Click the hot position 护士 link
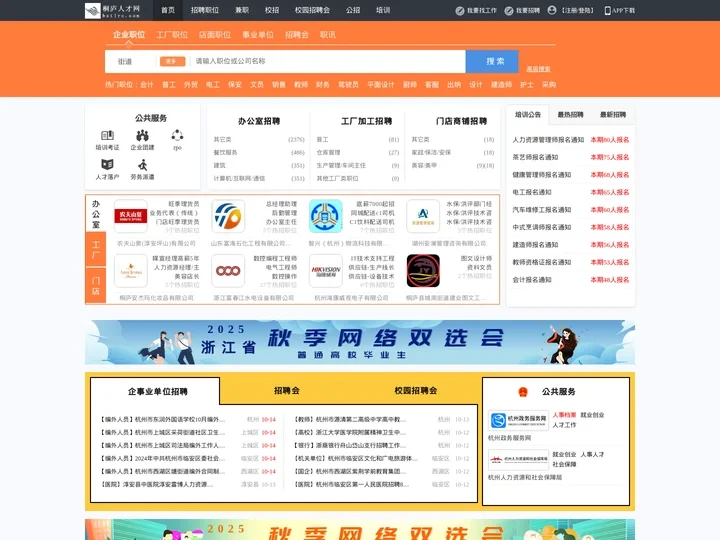 pyautogui.click(x=527, y=84)
